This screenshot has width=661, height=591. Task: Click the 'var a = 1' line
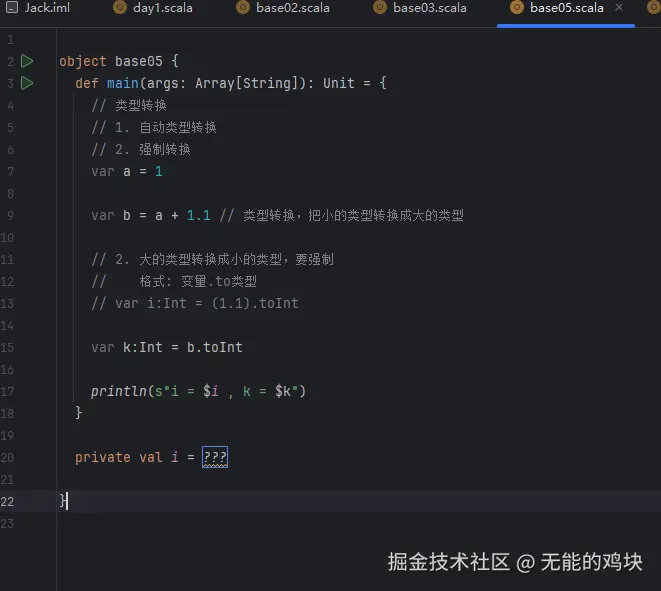click(x=127, y=171)
